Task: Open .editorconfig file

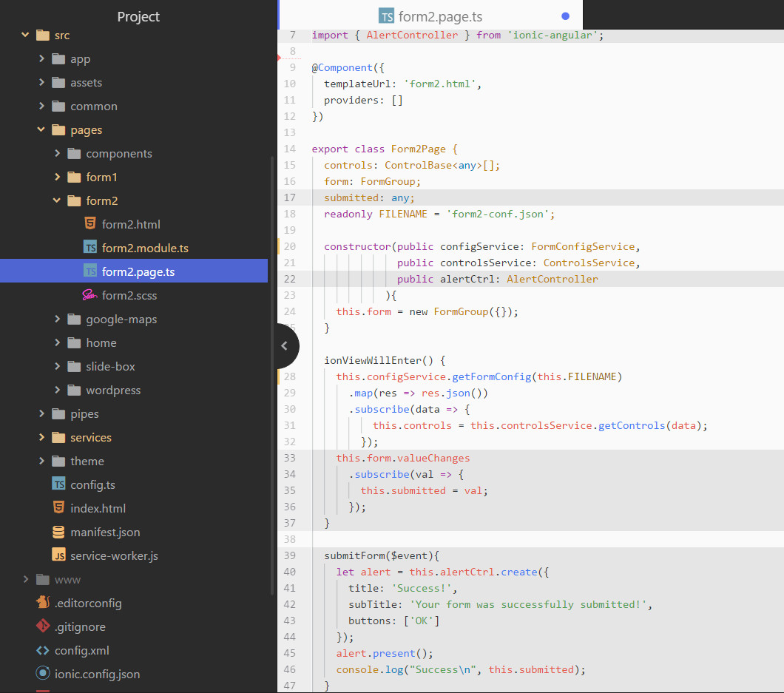Action: [x=88, y=603]
